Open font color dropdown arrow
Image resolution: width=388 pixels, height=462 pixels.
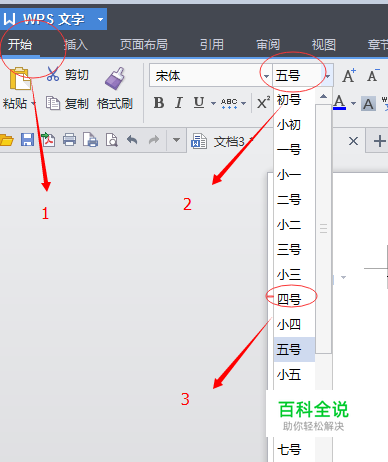click(353, 104)
